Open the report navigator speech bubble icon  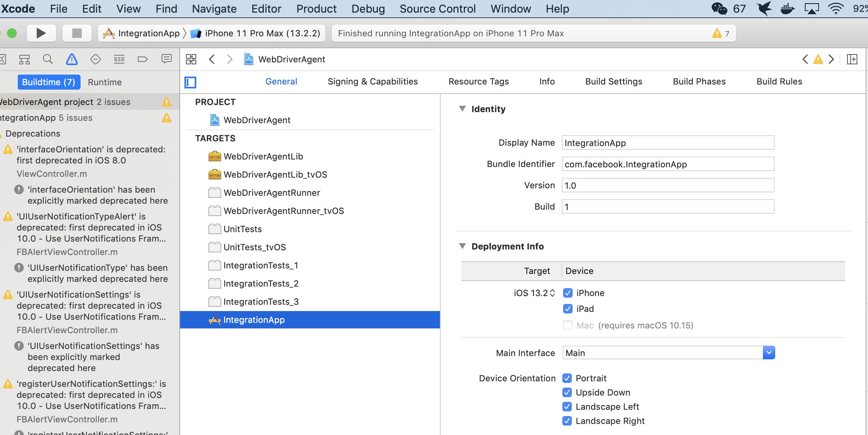point(167,59)
